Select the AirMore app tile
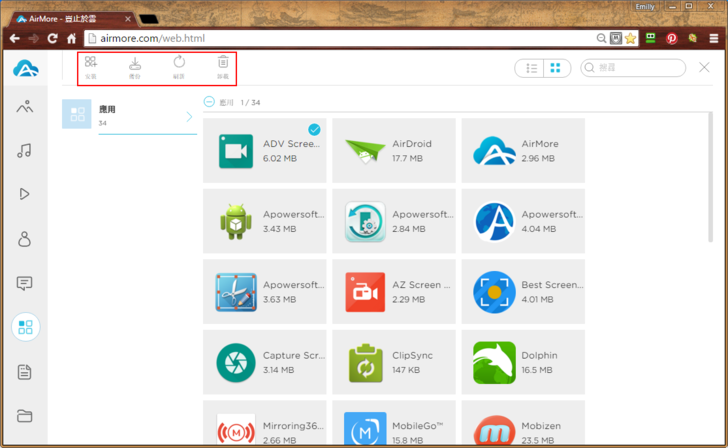Screen dimensions: 728x448 point(523,150)
